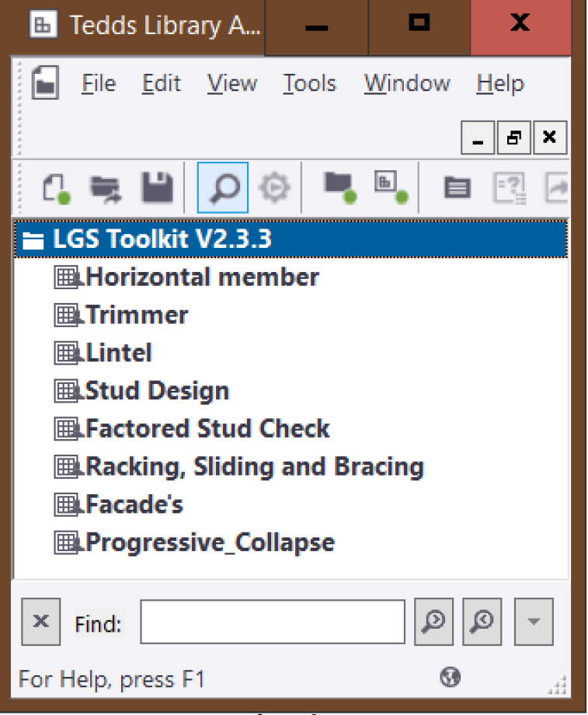Click the globe icon in status bar
This screenshot has height=715, width=588.
(x=450, y=678)
